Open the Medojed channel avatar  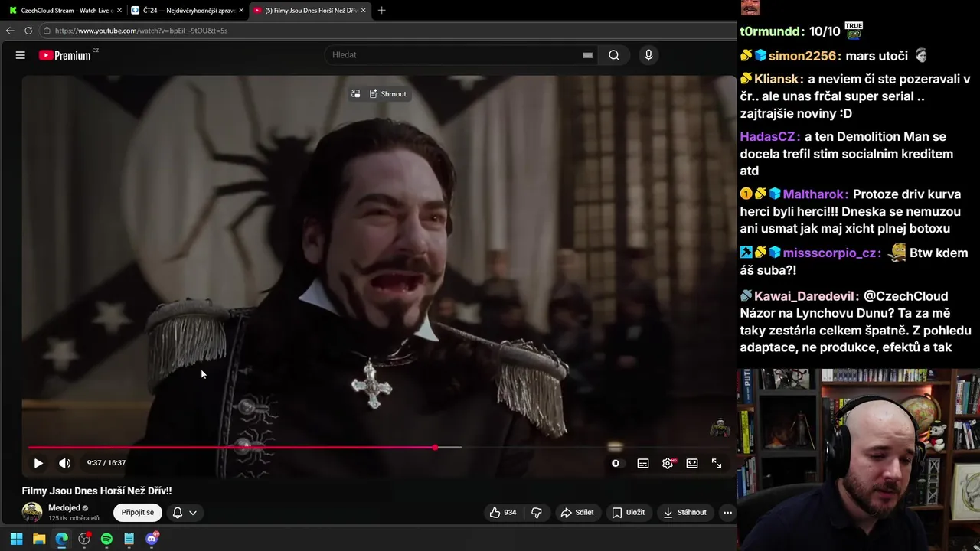(32, 513)
